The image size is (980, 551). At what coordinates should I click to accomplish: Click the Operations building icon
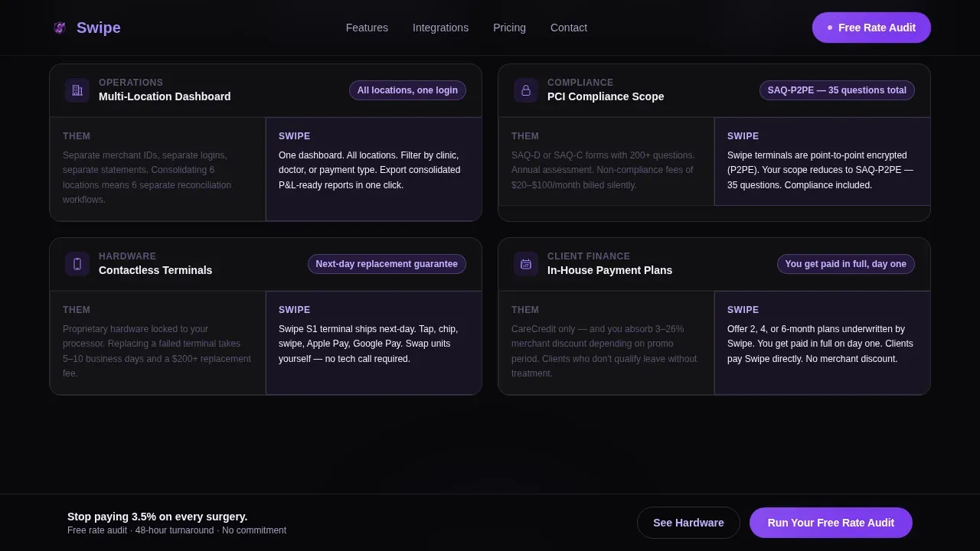coord(77,90)
